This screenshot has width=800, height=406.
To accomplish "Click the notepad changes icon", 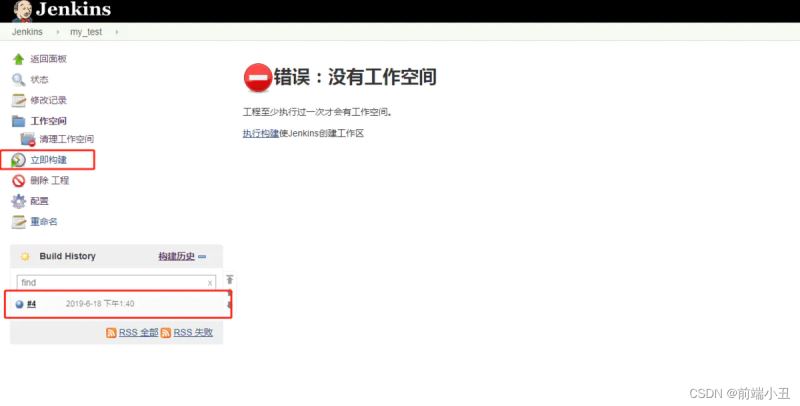I will coord(18,100).
